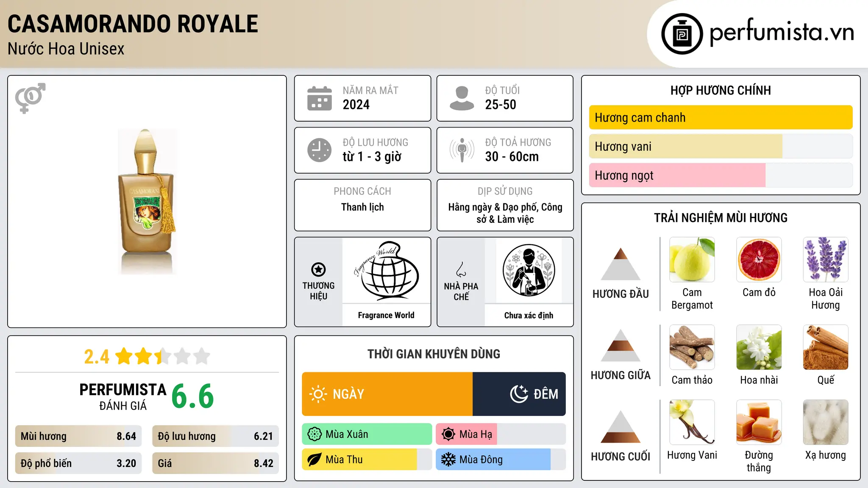
Task: Select the Cam đỏ blood orange image
Action: (x=759, y=260)
